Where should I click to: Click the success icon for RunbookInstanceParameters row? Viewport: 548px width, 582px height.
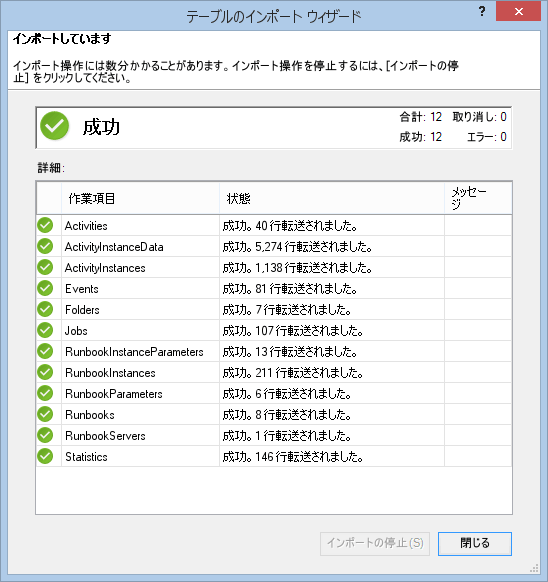45,352
